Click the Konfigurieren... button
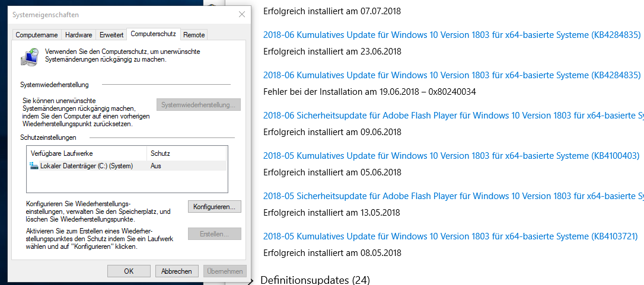The image size is (644, 285). pos(215,207)
